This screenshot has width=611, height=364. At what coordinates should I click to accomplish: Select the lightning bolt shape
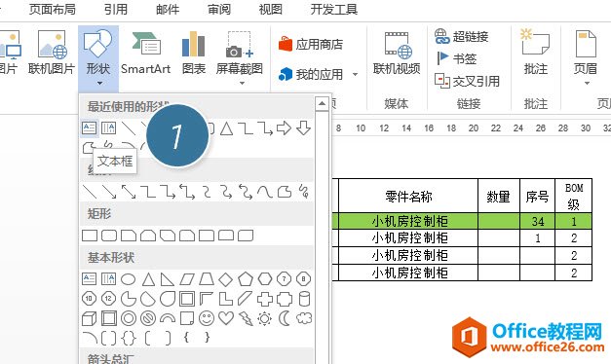point(246,318)
